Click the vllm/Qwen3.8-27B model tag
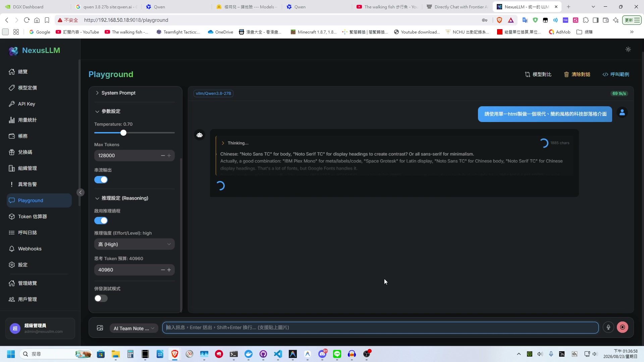 [213, 94]
